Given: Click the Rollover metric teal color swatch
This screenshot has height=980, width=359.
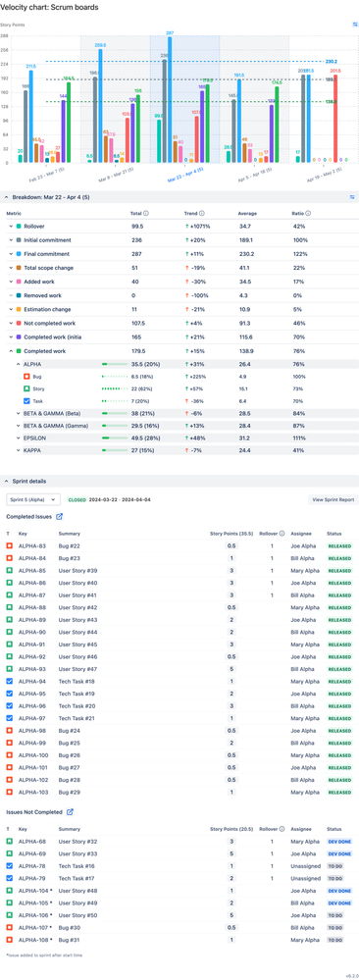Looking at the screenshot, I should (19, 227).
